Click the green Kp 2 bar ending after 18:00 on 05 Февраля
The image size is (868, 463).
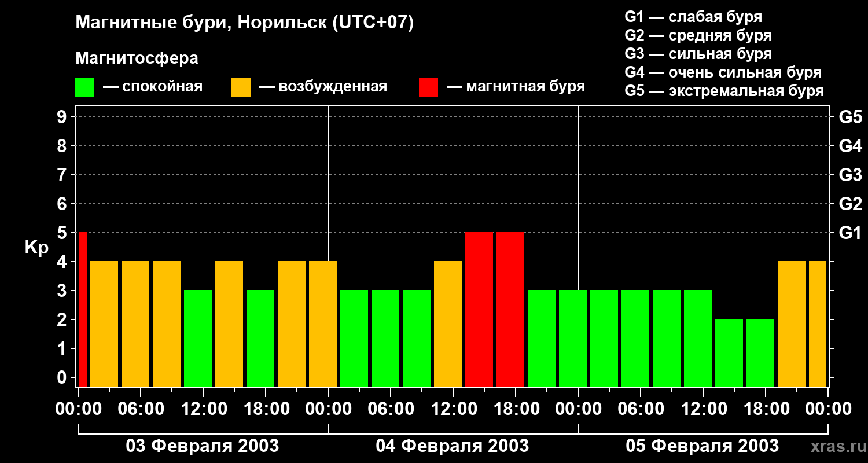[x=760, y=352]
